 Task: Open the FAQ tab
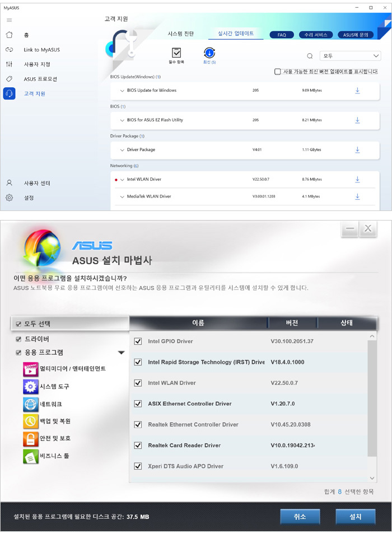(282, 35)
